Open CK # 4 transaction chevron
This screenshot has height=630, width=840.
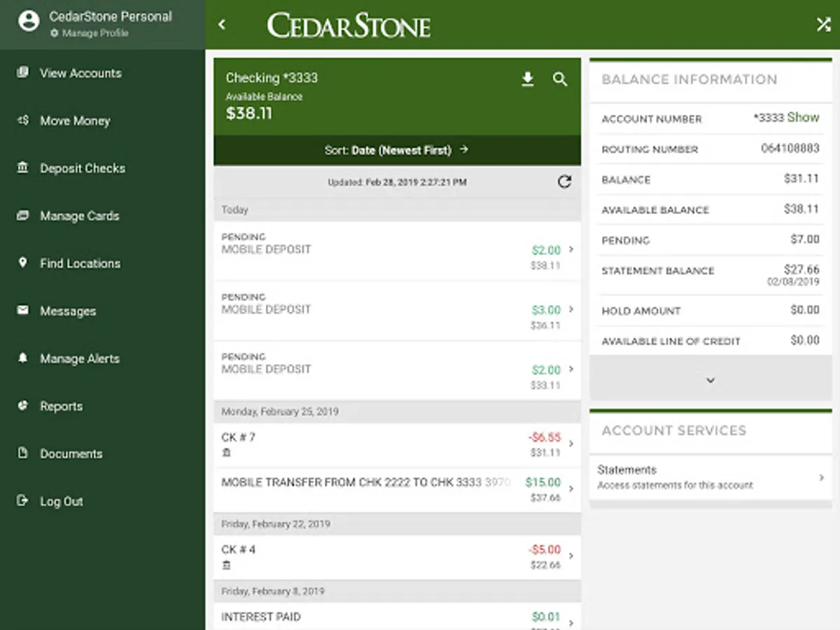click(x=571, y=556)
